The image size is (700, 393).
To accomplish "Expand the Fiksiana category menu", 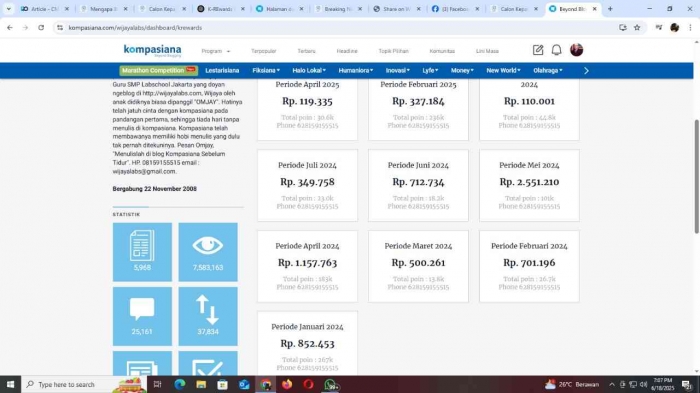I will coord(266,71).
